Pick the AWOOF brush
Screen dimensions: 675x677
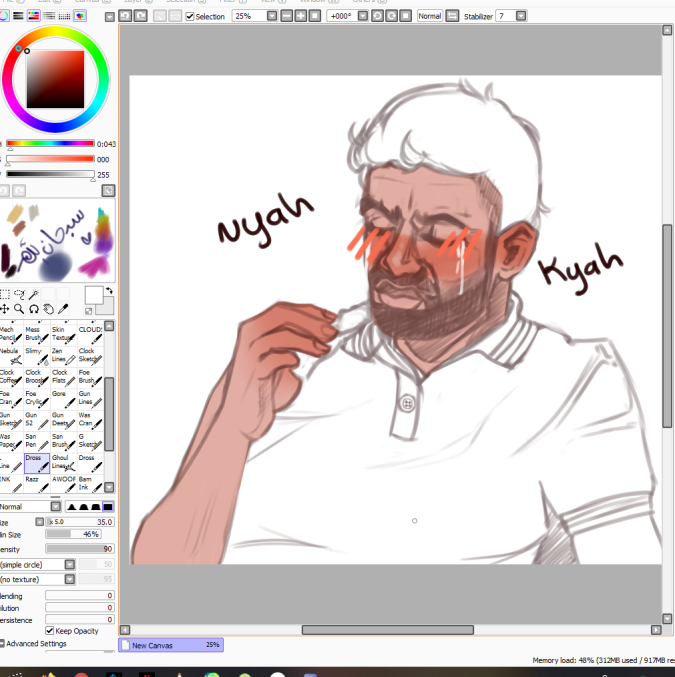click(x=63, y=483)
